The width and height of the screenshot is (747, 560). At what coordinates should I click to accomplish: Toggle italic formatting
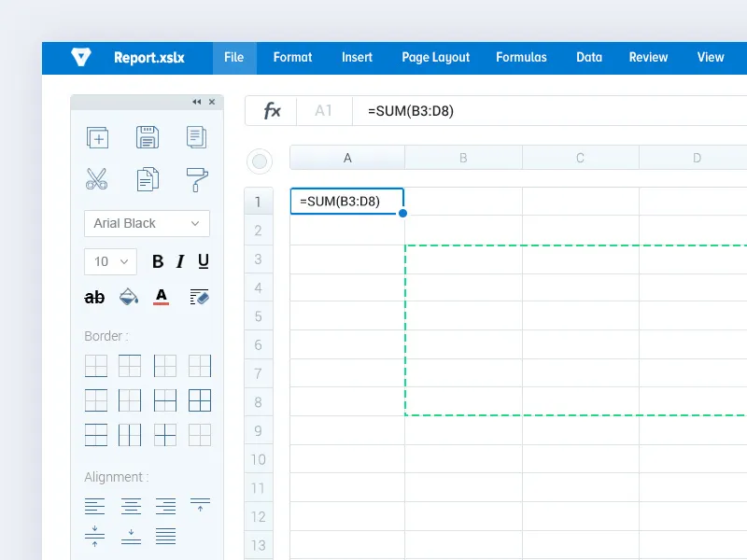180,261
